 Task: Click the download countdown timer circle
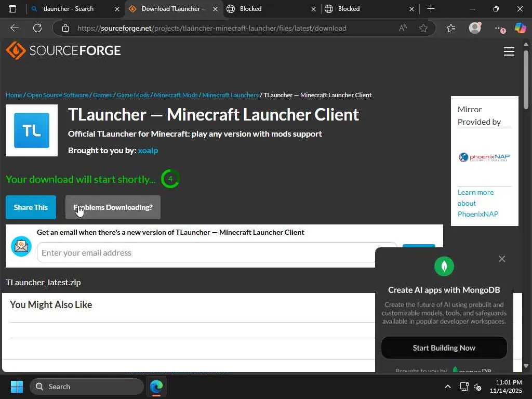click(170, 179)
